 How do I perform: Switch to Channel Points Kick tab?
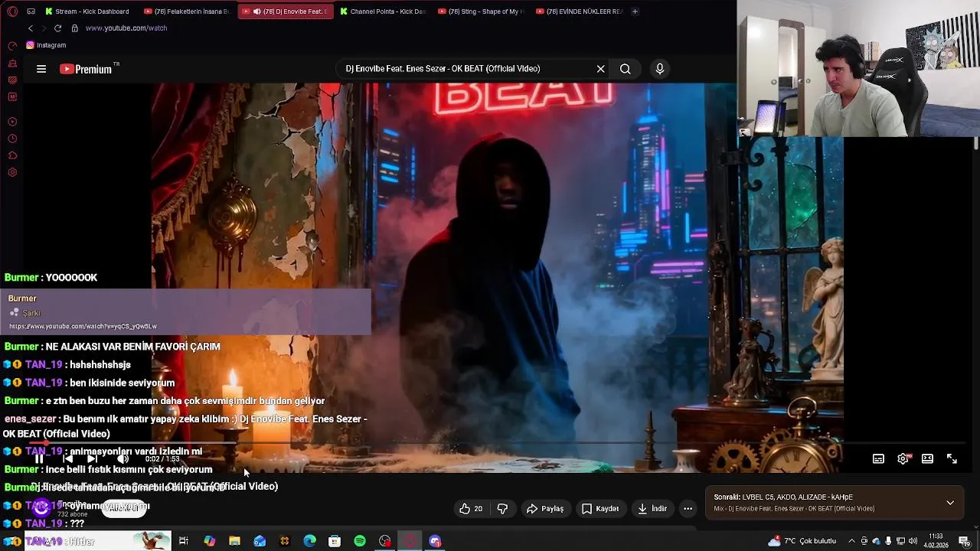point(383,11)
